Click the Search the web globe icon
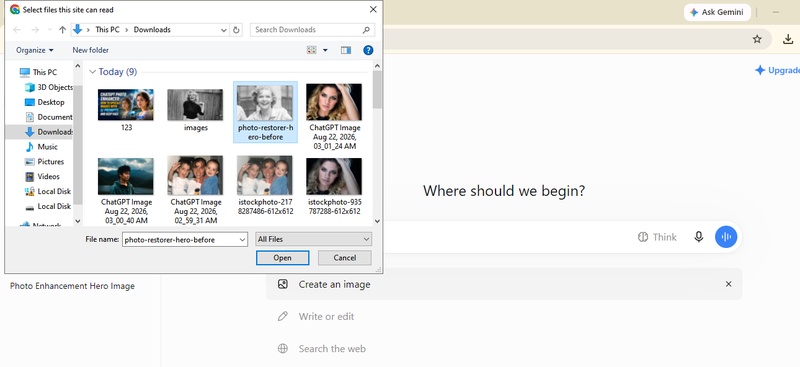This screenshot has height=367, width=800. (283, 349)
